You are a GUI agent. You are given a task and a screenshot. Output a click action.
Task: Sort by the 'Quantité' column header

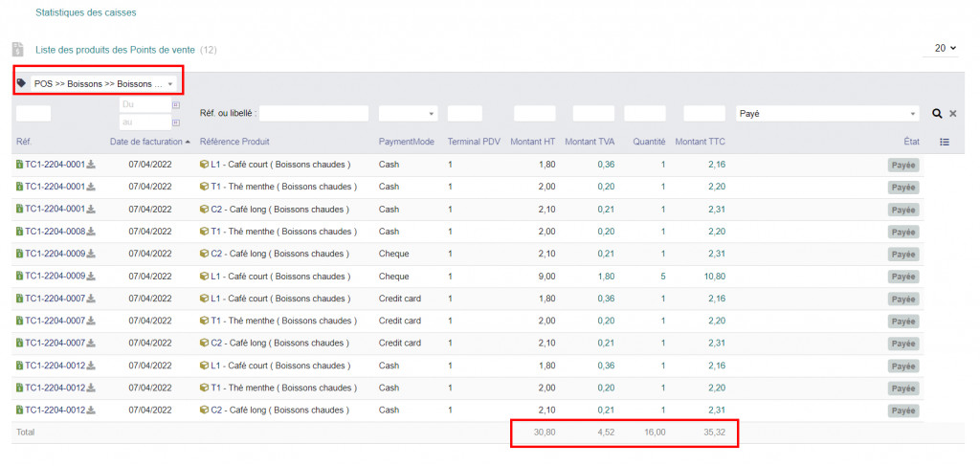coord(648,142)
